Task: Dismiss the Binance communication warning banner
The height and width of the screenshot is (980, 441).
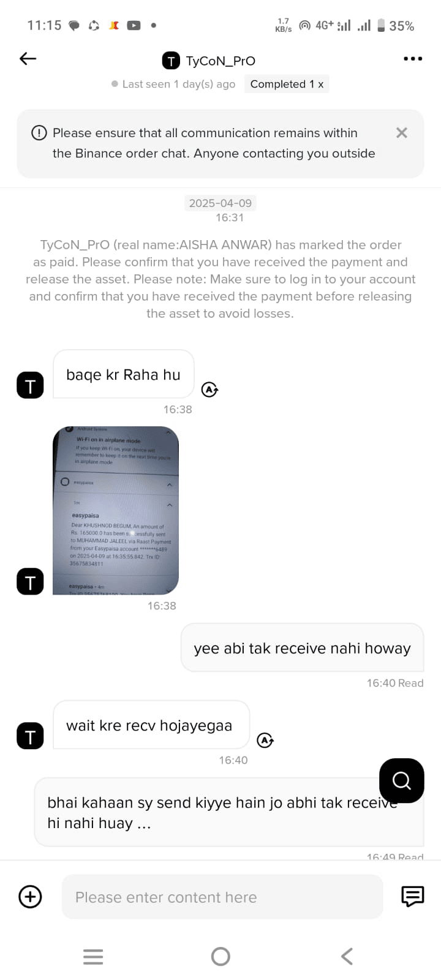Action: click(x=402, y=133)
